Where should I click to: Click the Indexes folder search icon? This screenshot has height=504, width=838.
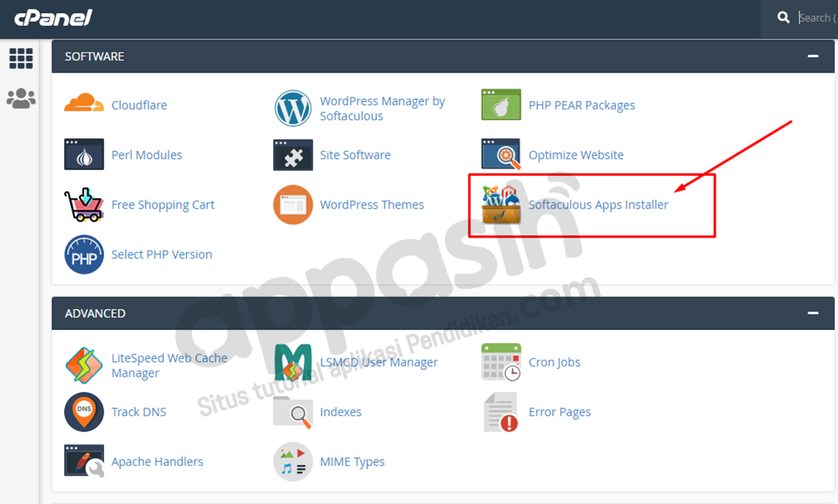pyautogui.click(x=293, y=412)
